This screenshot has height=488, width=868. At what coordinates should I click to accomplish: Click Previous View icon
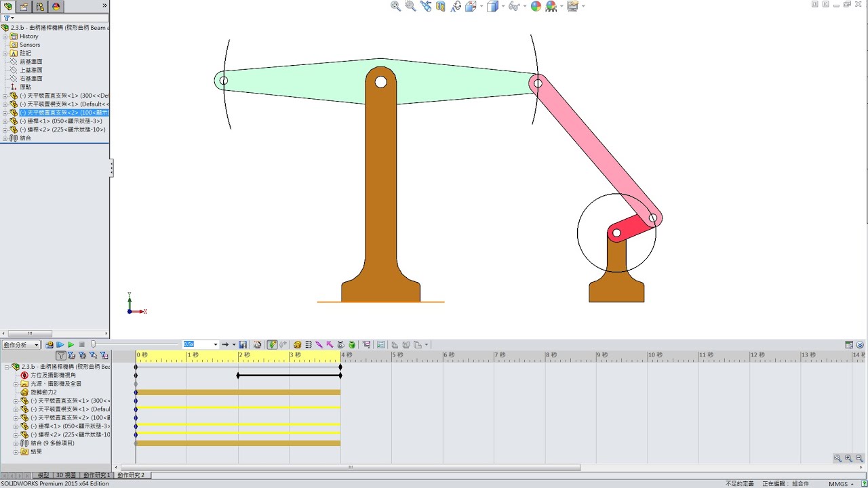(425, 6)
